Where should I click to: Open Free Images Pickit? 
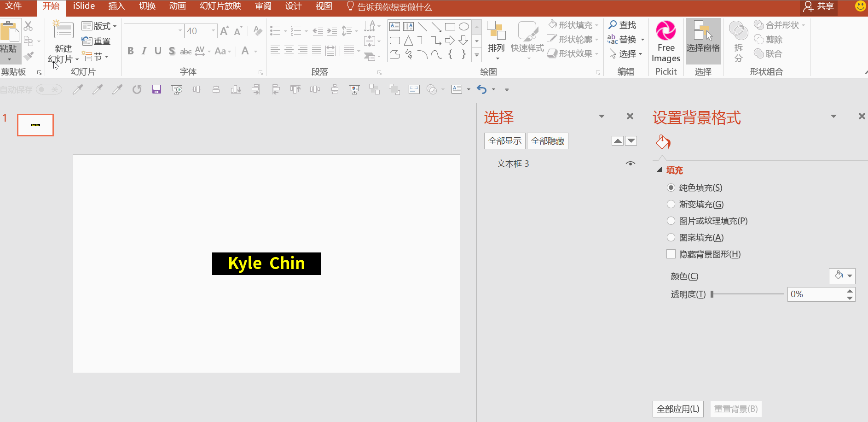tap(665, 41)
